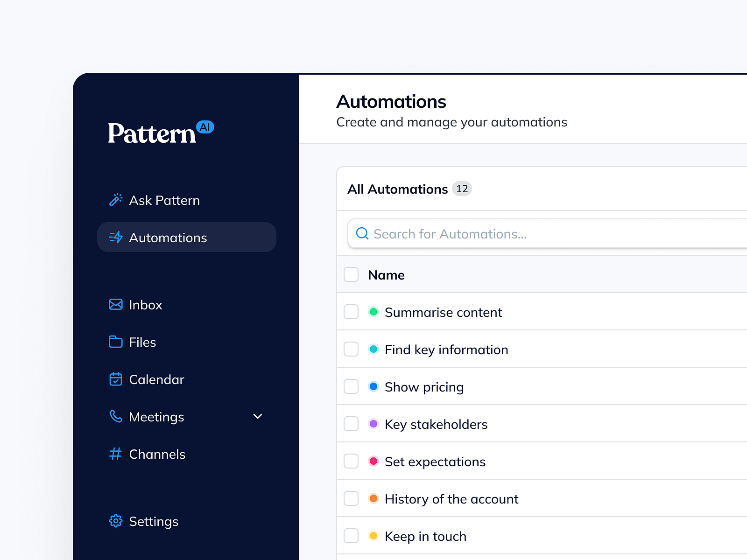Click the Files folder icon

[116, 342]
